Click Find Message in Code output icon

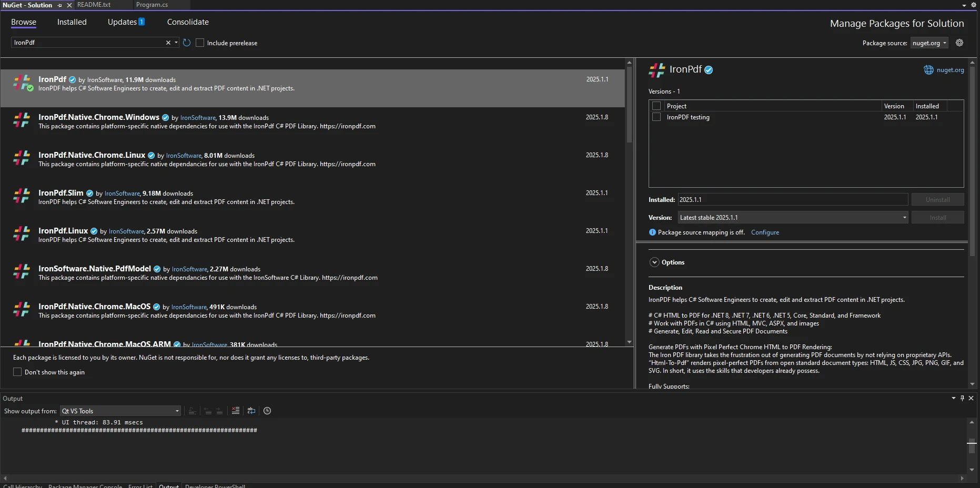tap(193, 411)
